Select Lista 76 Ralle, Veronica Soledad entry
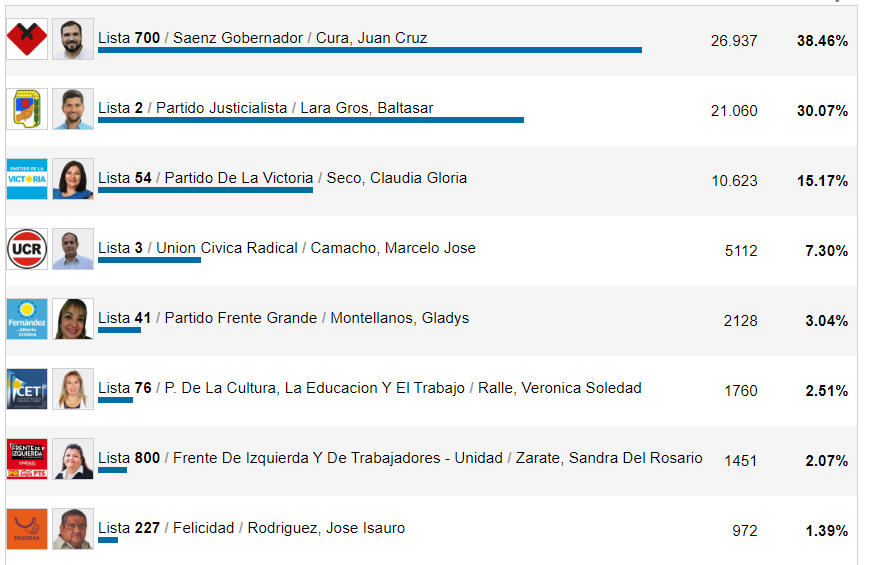The height and width of the screenshot is (565, 869). click(x=369, y=388)
